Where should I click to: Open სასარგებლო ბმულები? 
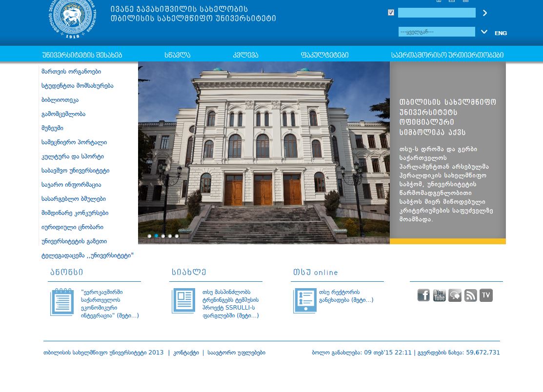(x=73, y=199)
